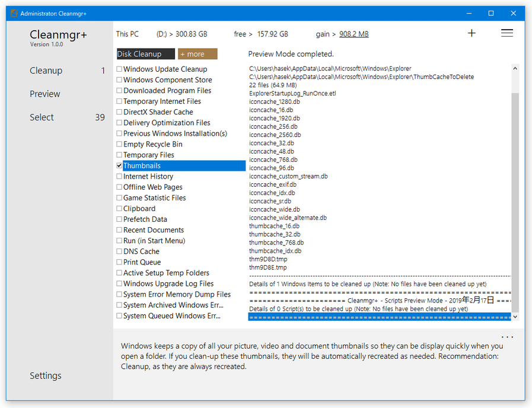This screenshot has width=532, height=408.
Task: Select the Print Queue label
Action: coord(142,262)
